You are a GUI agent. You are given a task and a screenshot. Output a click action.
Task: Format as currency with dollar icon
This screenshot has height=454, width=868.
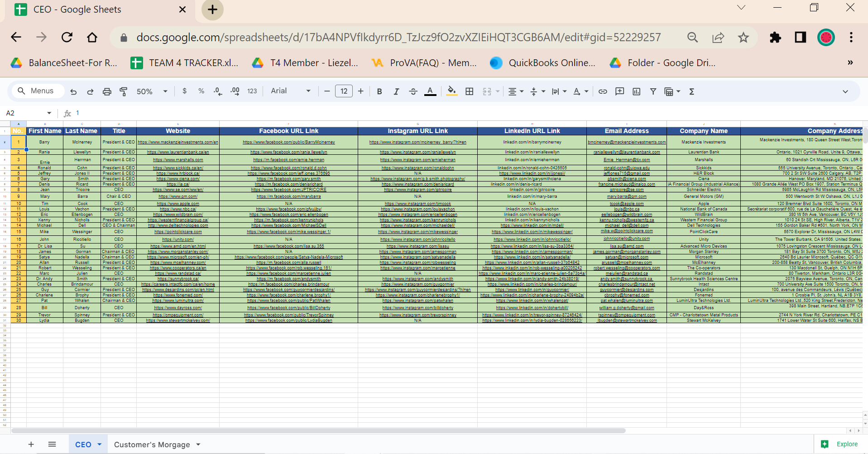184,91
